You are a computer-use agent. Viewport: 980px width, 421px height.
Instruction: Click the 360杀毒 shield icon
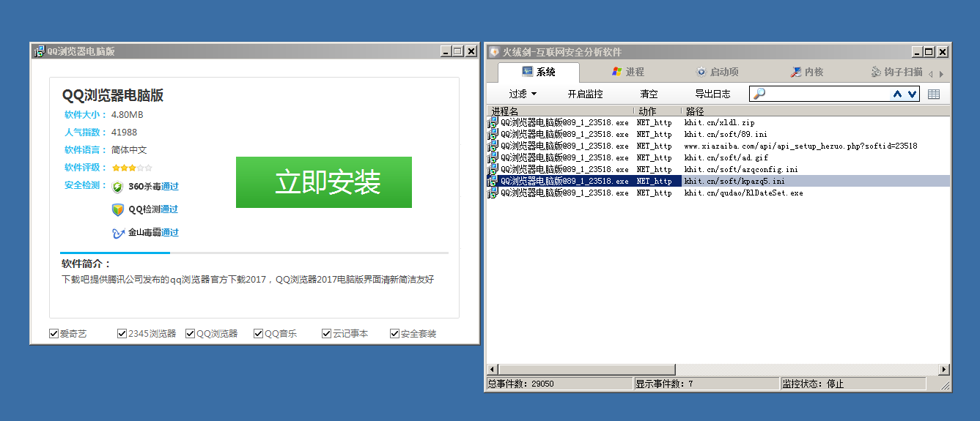[117, 186]
